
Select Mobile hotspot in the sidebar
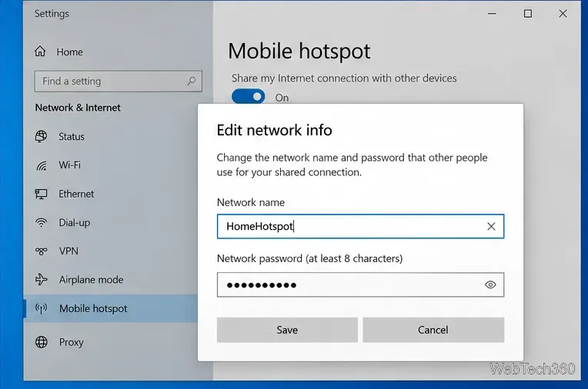(x=110, y=308)
